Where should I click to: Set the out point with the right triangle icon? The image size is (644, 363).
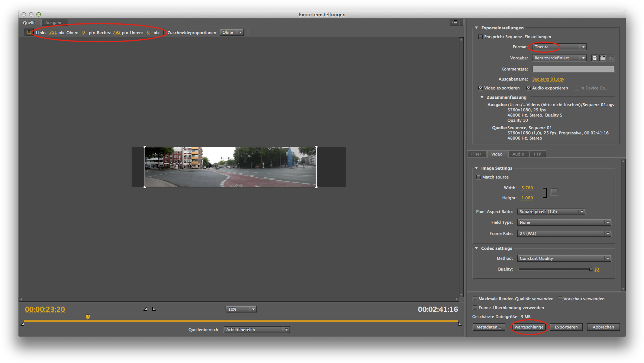[154, 308]
